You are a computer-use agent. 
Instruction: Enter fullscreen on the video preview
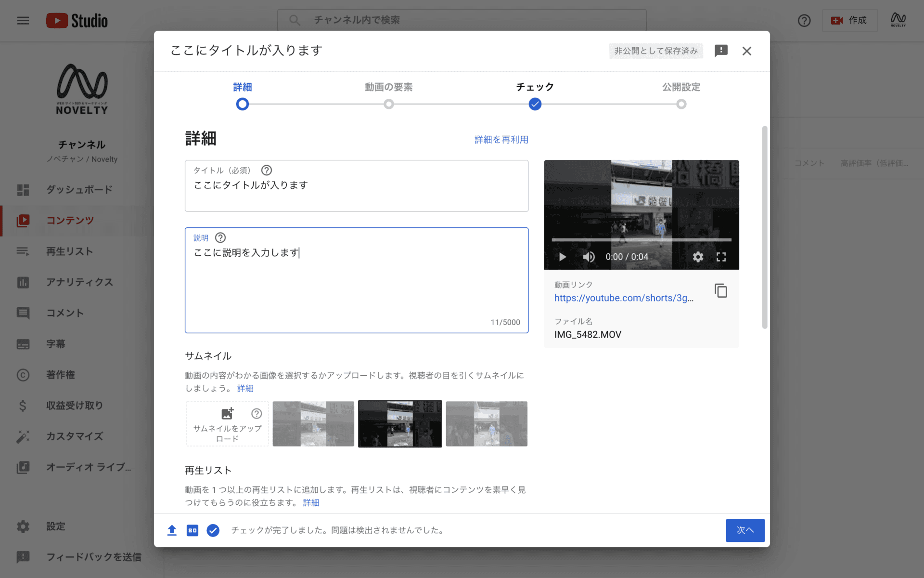[x=721, y=257]
